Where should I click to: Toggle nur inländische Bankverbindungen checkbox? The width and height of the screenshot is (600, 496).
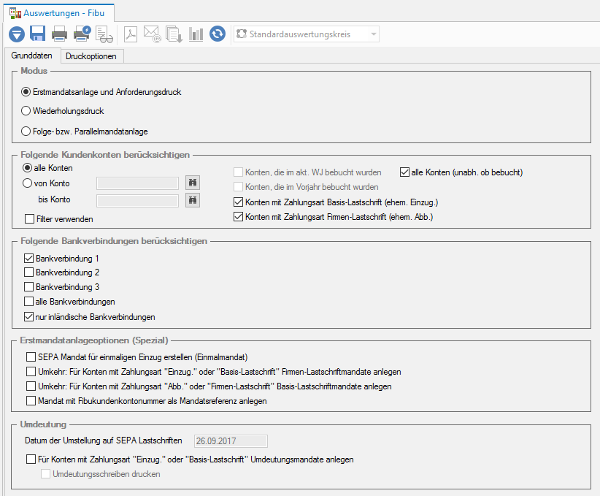(x=29, y=317)
